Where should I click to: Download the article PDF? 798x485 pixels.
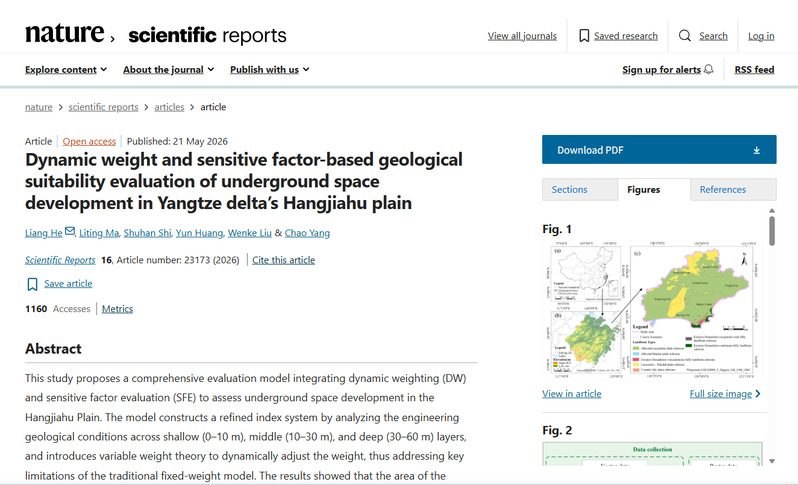pos(659,150)
